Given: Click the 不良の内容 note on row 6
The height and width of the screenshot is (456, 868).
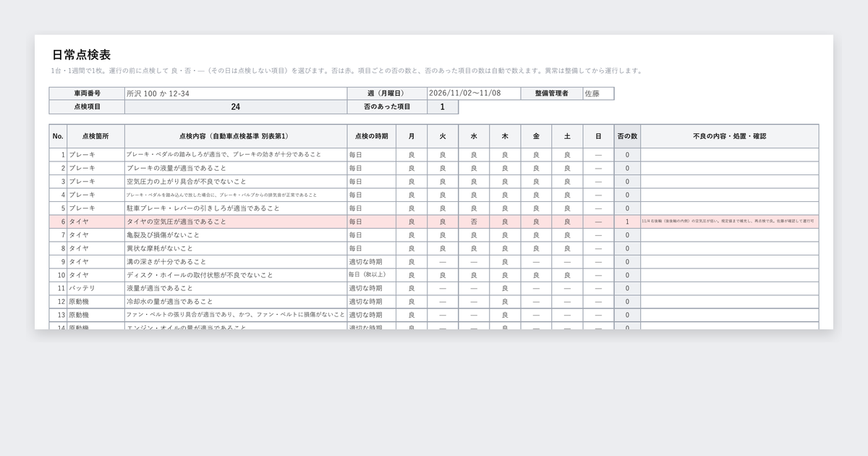Looking at the screenshot, I should [729, 222].
